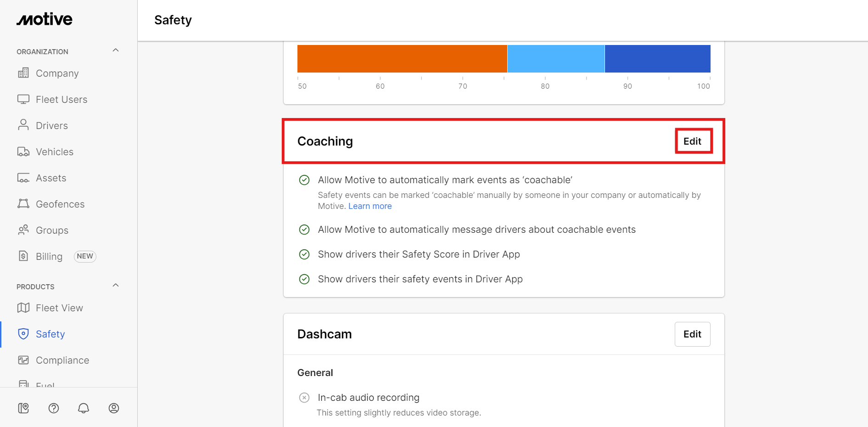Collapse the Organization section chevron
The height and width of the screenshot is (427, 868).
(116, 51)
